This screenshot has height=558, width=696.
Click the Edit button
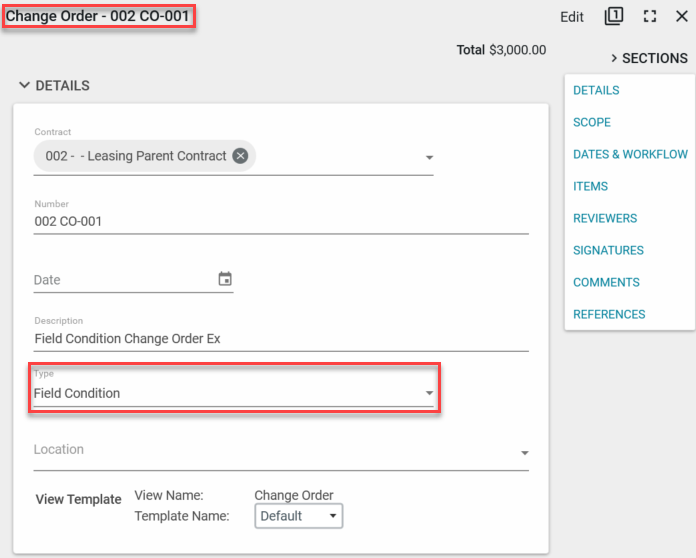[571, 17]
